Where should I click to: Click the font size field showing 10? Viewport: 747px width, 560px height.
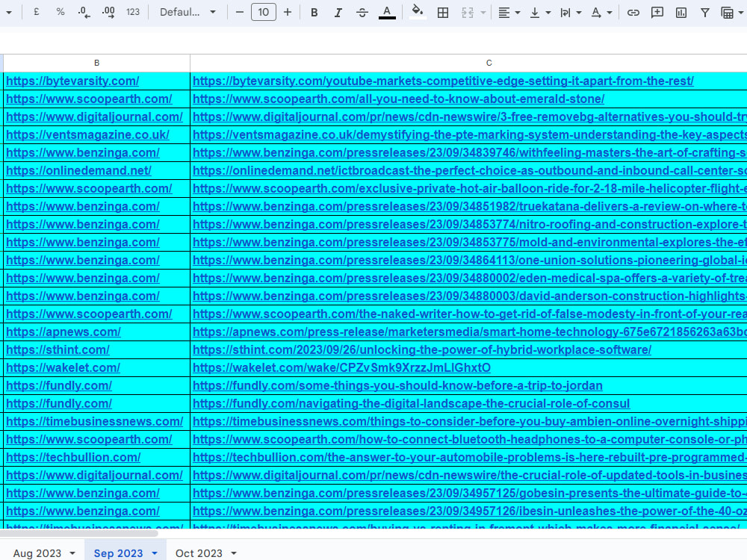pyautogui.click(x=264, y=12)
